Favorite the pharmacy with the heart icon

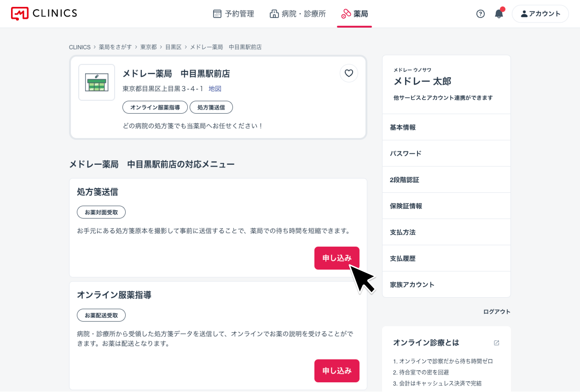(349, 73)
